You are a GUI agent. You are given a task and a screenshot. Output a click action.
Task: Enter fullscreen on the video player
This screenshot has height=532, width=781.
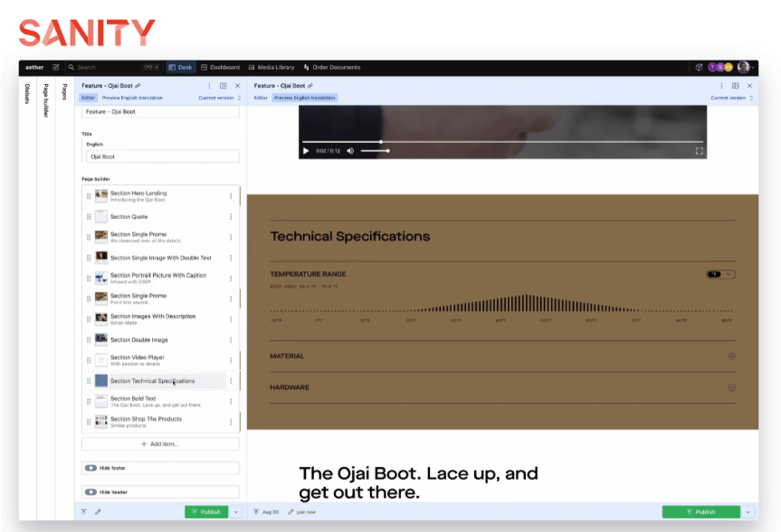tap(699, 151)
